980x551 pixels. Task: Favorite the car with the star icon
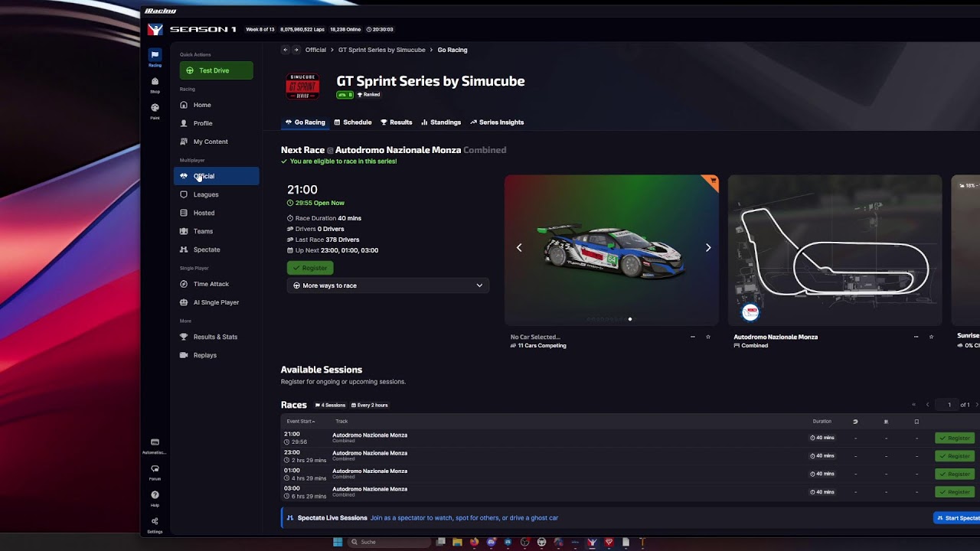click(x=708, y=337)
